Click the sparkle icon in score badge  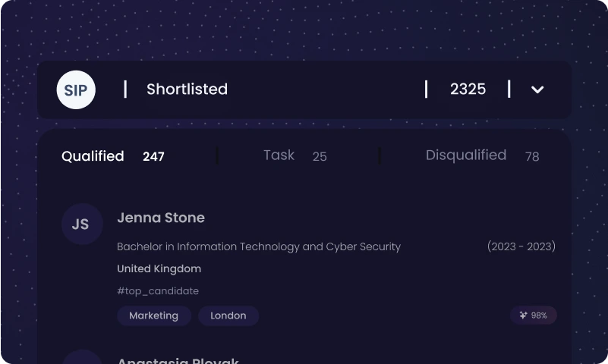(x=523, y=315)
